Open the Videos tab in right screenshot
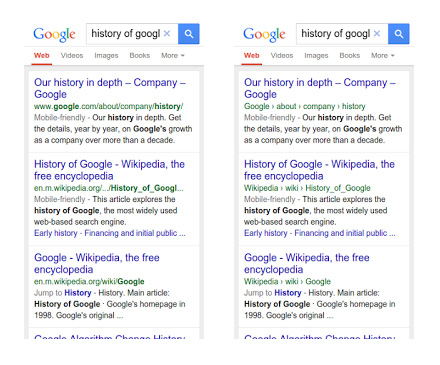This screenshot has width=440, height=365. click(282, 56)
